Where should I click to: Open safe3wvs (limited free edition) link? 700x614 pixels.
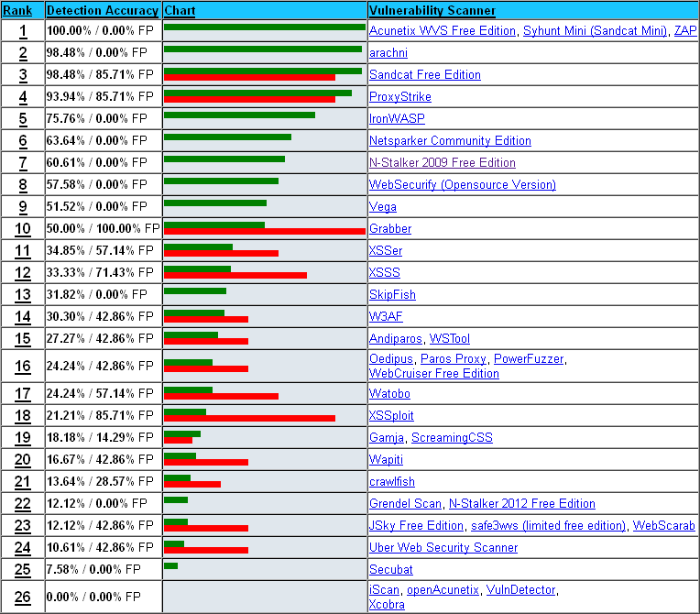(x=548, y=526)
